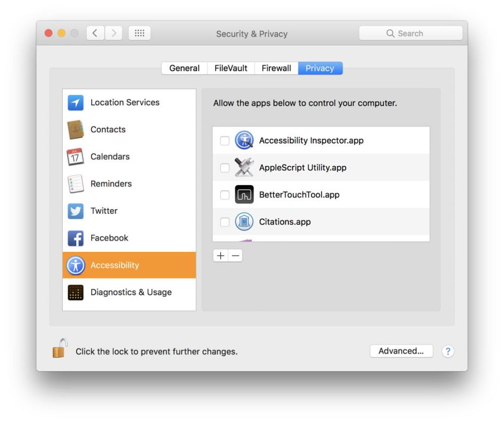504x423 pixels.
Task: Allow BetterTouchTool.app to control computer
Action: pyautogui.click(x=225, y=194)
